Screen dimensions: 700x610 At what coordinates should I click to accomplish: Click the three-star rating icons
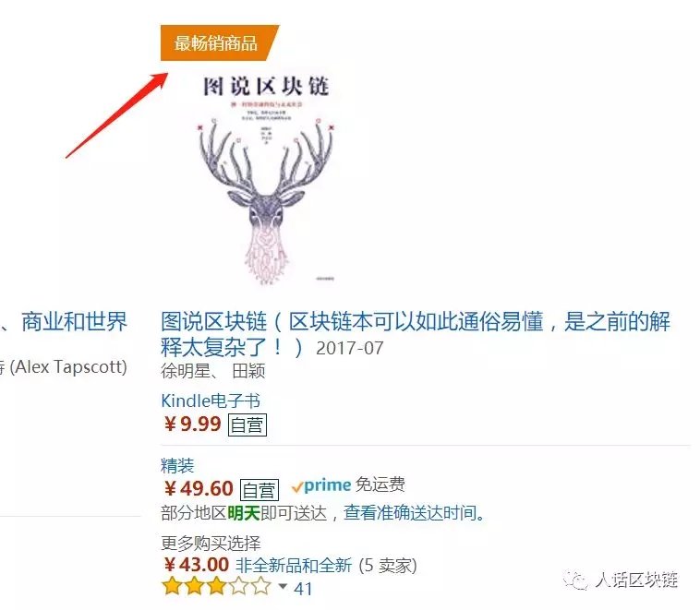pyautogui.click(x=216, y=586)
